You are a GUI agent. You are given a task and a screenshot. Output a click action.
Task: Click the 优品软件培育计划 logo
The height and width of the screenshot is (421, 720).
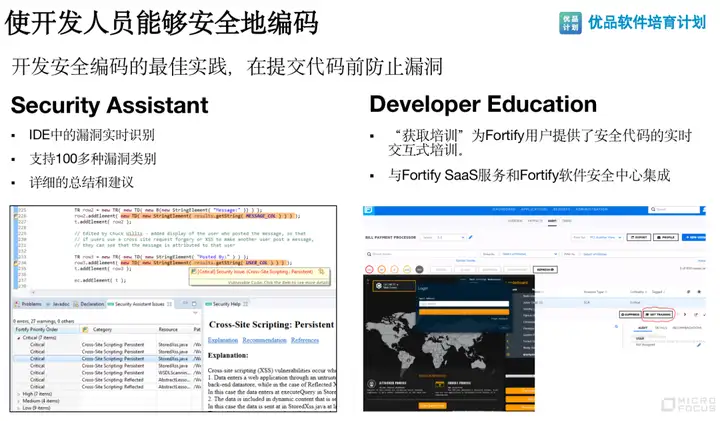(632, 22)
